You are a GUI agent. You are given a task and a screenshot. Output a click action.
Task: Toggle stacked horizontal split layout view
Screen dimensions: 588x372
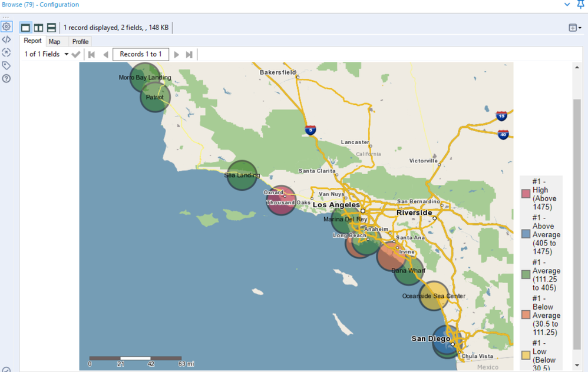coord(51,28)
